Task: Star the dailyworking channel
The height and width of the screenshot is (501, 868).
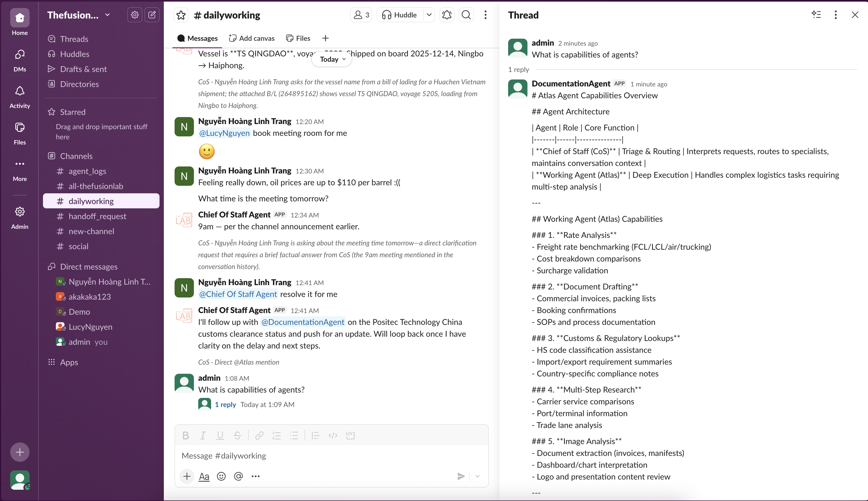Action: (181, 15)
